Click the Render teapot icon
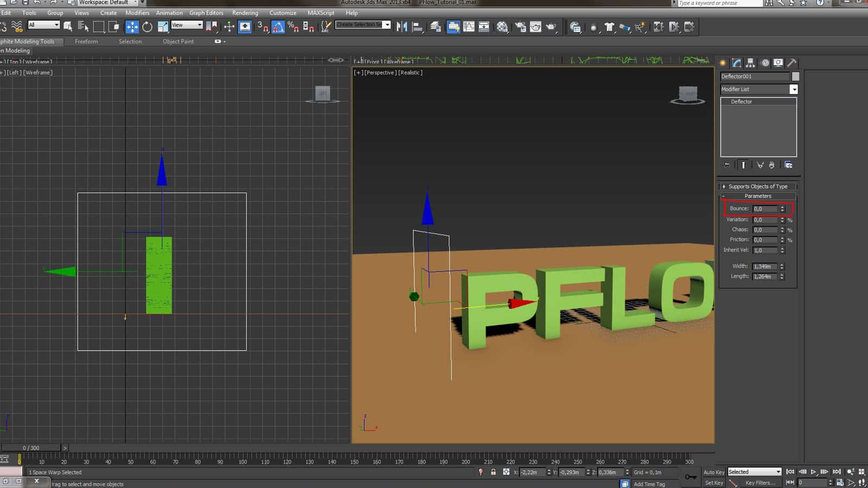 pyautogui.click(x=551, y=27)
